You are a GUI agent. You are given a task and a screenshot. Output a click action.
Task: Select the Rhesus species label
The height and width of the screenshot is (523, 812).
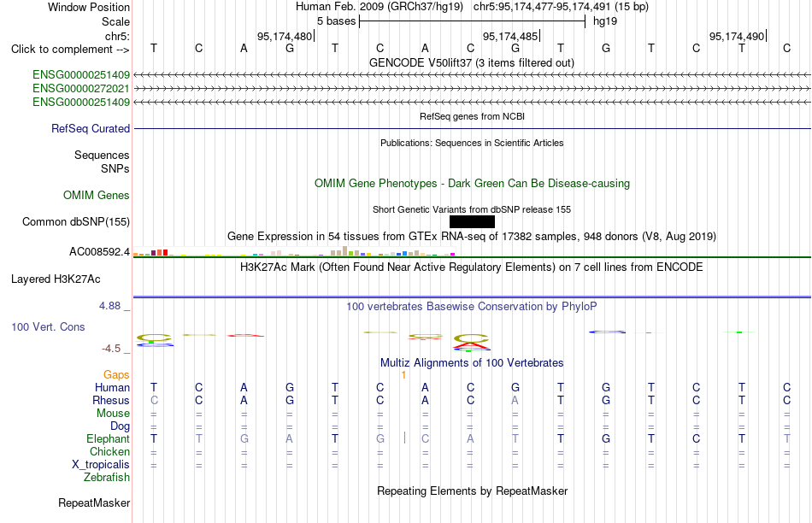click(111, 400)
